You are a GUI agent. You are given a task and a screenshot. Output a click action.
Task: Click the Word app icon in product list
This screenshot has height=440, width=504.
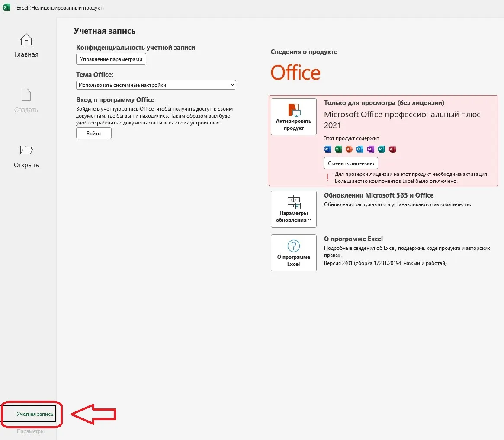point(327,149)
